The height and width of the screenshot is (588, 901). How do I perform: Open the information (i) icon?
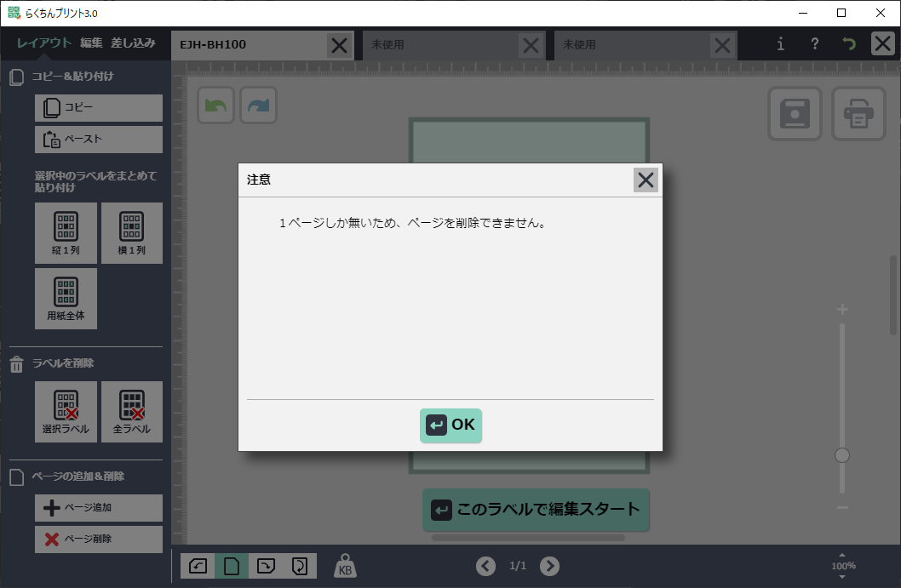780,43
